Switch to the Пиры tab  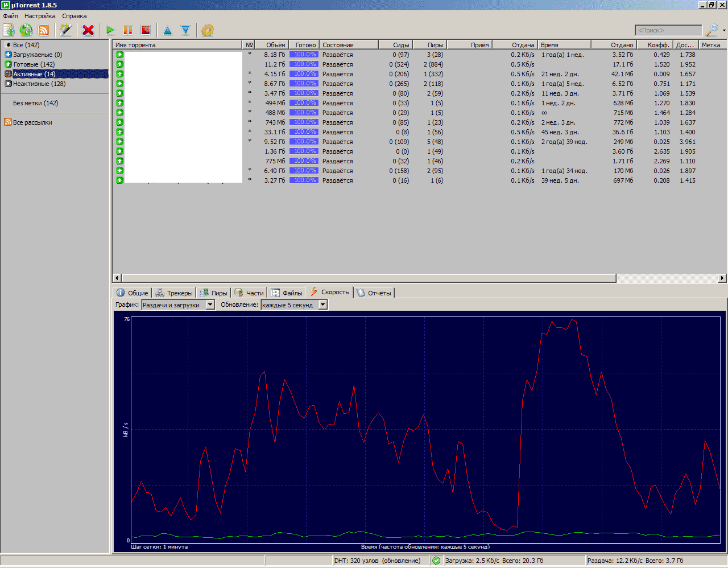point(213,293)
